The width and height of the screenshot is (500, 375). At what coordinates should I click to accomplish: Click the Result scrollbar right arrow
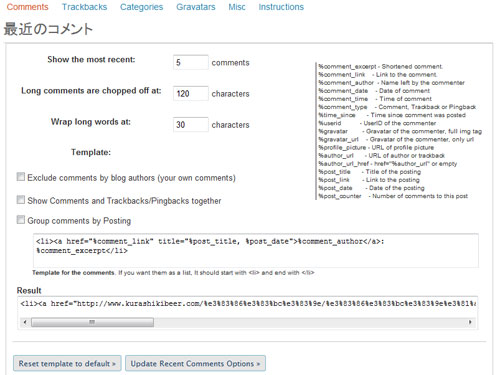(x=470, y=322)
